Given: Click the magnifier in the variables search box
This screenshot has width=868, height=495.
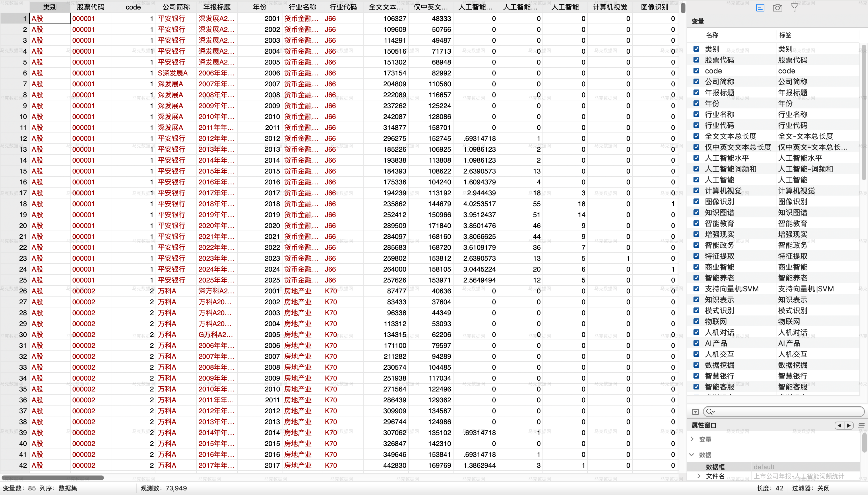Looking at the screenshot, I should click(x=710, y=412).
